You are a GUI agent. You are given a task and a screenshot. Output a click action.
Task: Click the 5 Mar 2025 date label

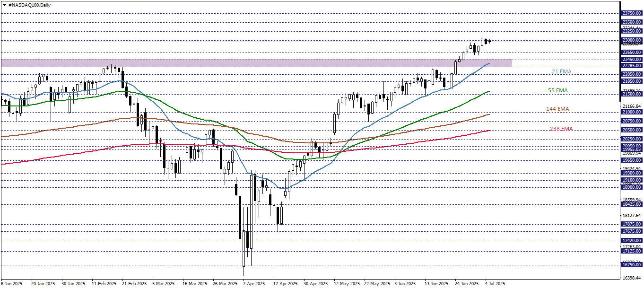(x=165, y=284)
